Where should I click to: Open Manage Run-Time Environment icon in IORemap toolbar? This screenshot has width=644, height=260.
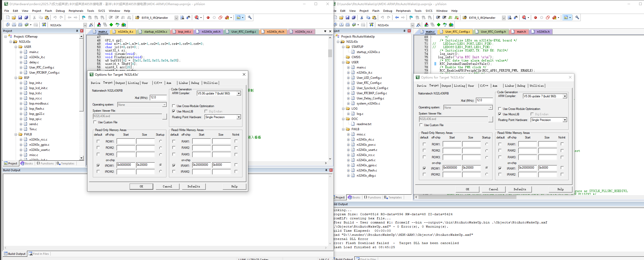click(x=111, y=25)
